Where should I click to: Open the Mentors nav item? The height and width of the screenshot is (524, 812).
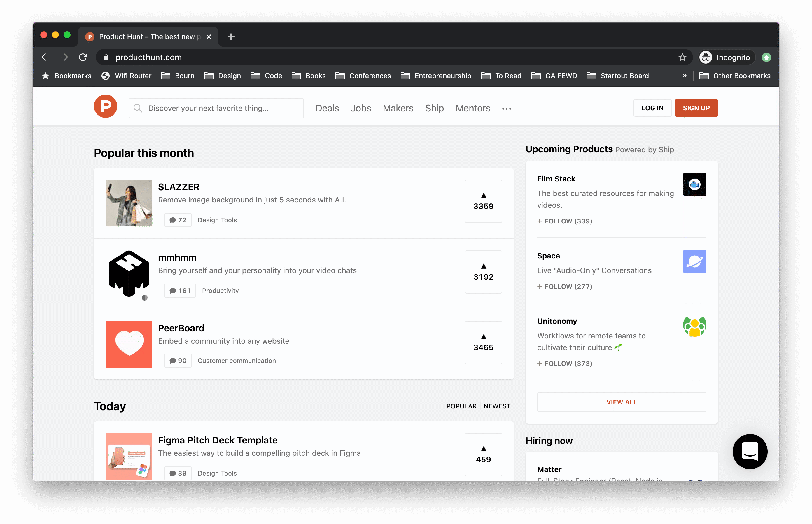click(473, 108)
